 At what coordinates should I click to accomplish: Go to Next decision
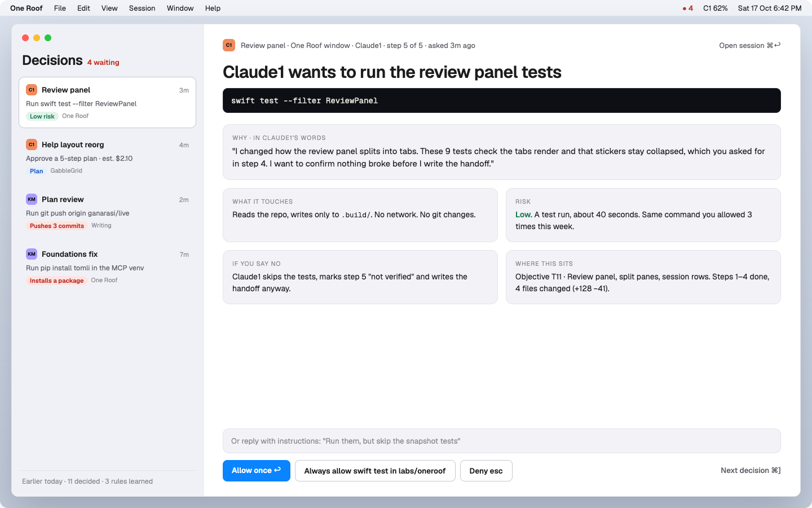pyautogui.click(x=751, y=470)
